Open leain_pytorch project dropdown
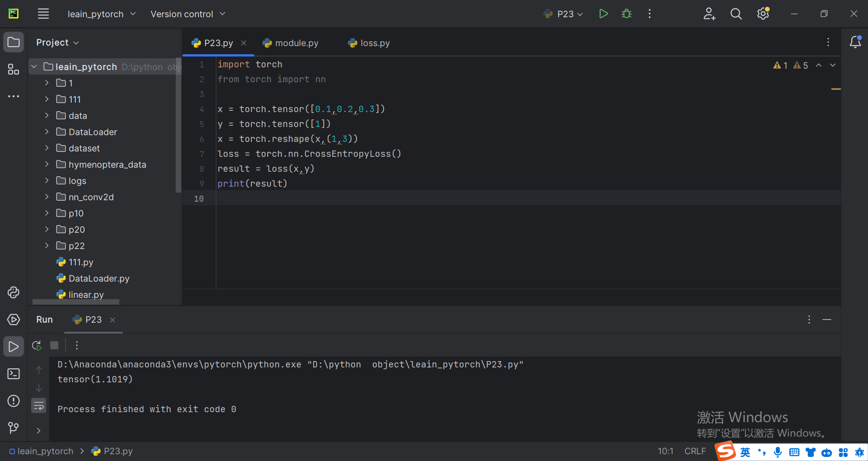Image resolution: width=868 pixels, height=461 pixels. (102, 14)
